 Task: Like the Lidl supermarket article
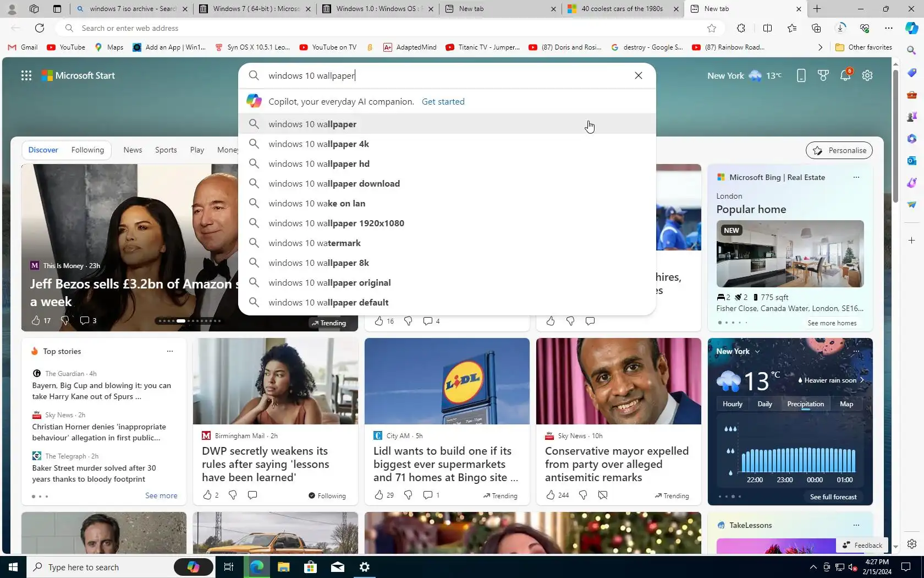[379, 495]
